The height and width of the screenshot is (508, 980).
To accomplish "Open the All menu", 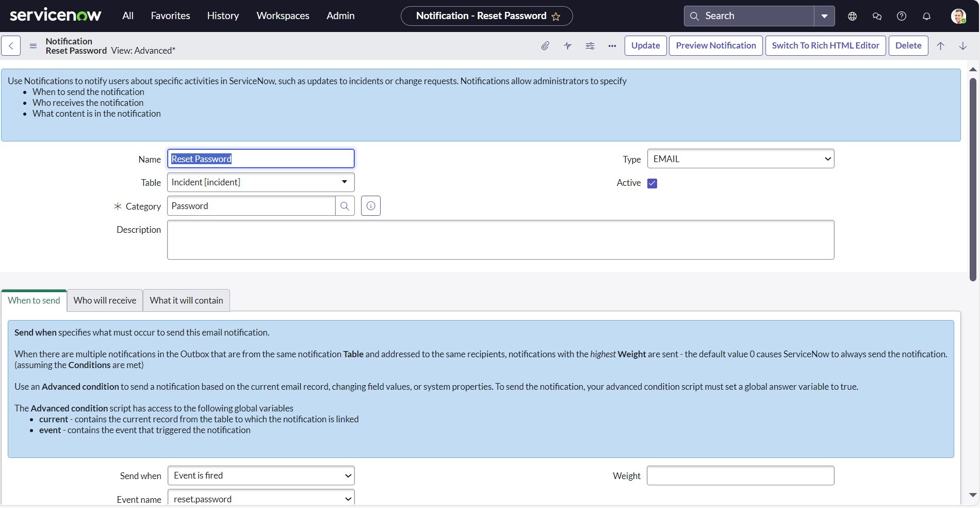I will coord(128,15).
